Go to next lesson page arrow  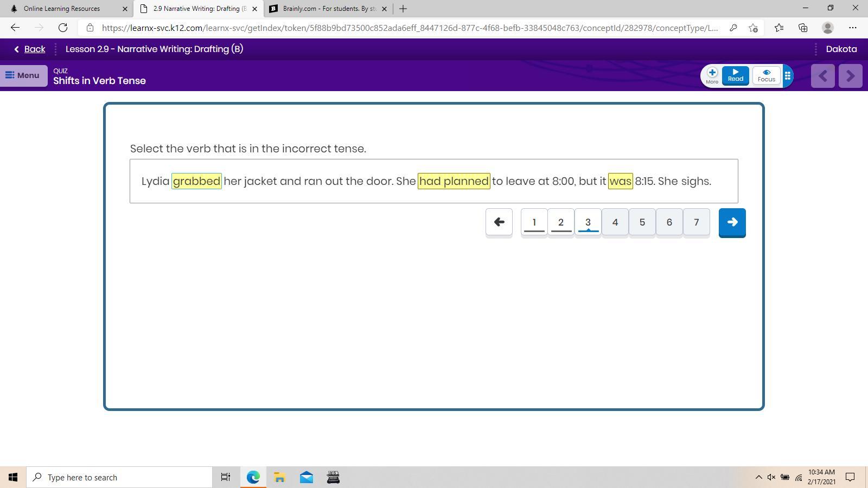pyautogui.click(x=850, y=76)
